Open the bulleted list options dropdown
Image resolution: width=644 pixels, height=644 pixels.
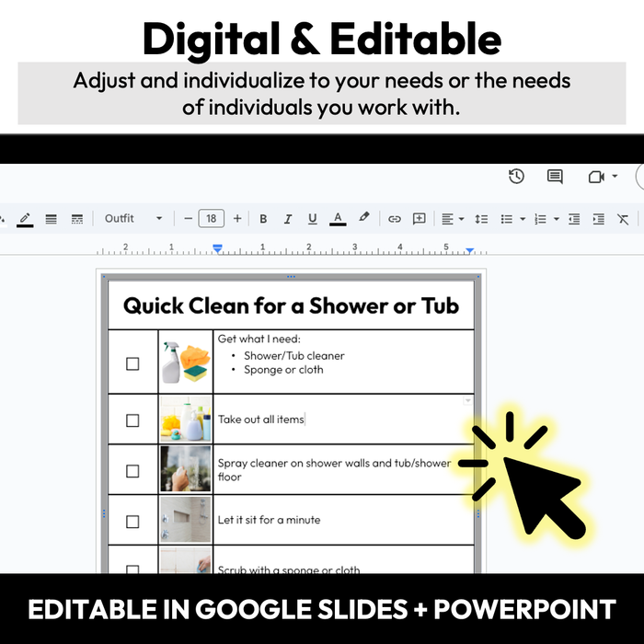(x=523, y=219)
